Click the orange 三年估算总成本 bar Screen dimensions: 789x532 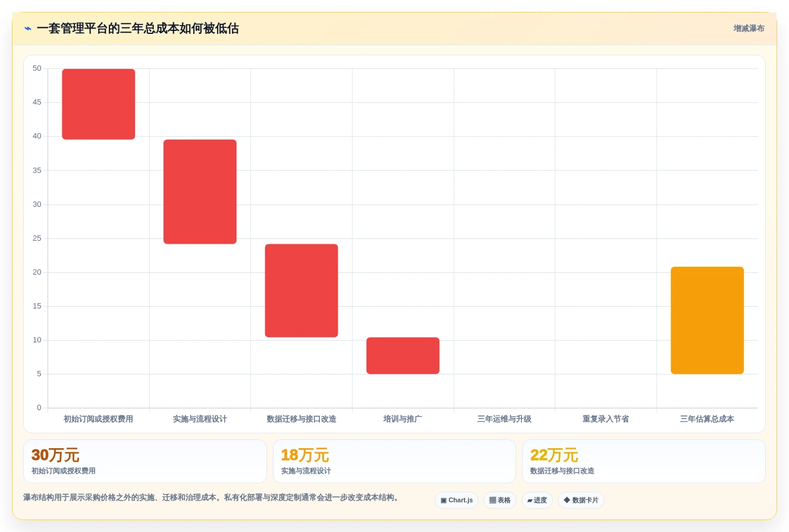707,320
